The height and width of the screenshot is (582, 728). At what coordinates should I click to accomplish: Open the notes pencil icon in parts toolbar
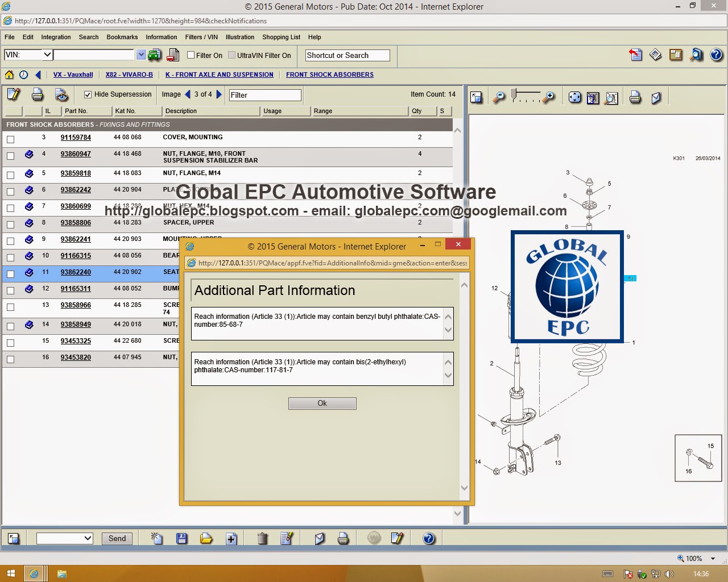click(x=14, y=94)
